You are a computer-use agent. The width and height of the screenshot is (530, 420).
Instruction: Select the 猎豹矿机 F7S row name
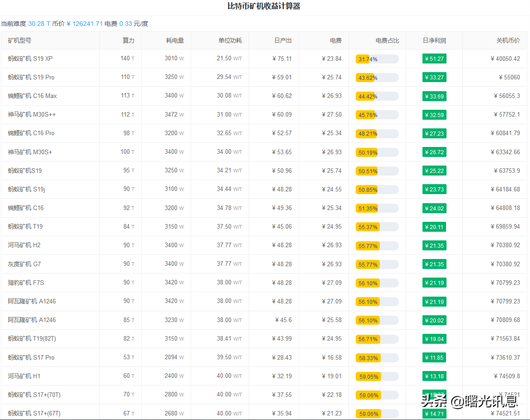[26, 283]
